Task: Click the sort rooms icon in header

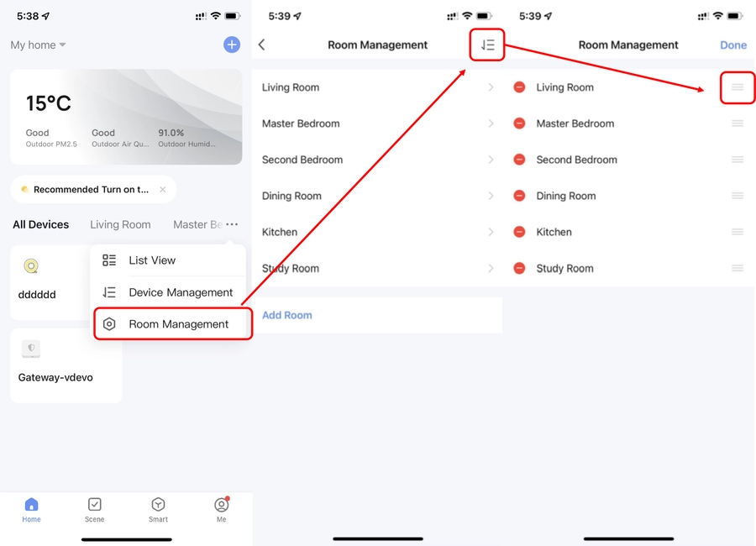Action: [x=488, y=45]
